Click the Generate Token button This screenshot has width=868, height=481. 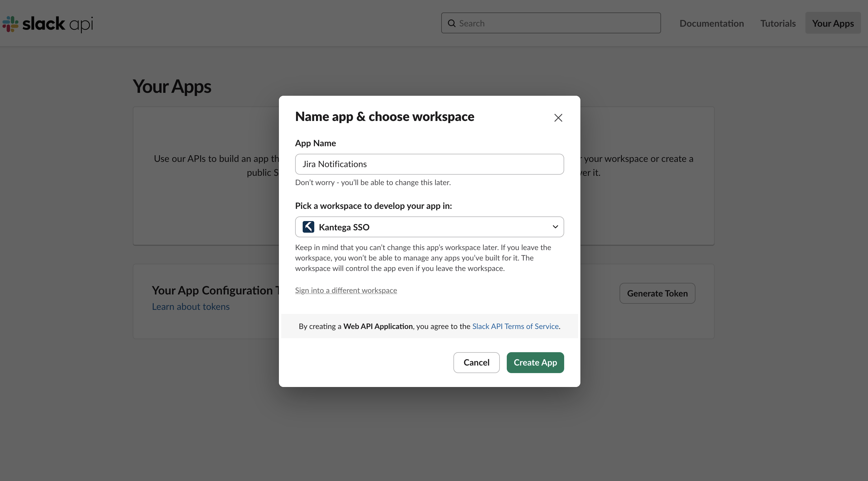click(657, 293)
